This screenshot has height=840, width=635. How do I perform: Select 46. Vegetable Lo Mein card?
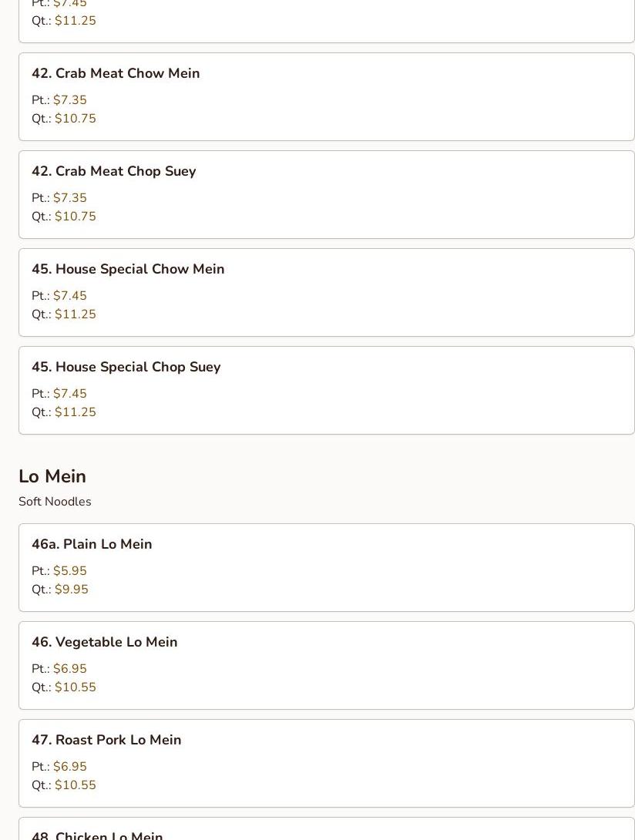326,665
